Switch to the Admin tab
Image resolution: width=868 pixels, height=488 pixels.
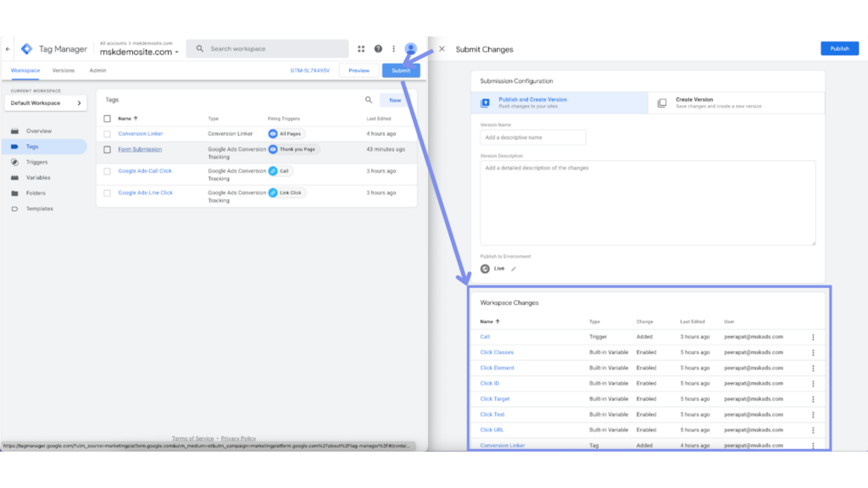(x=97, y=70)
